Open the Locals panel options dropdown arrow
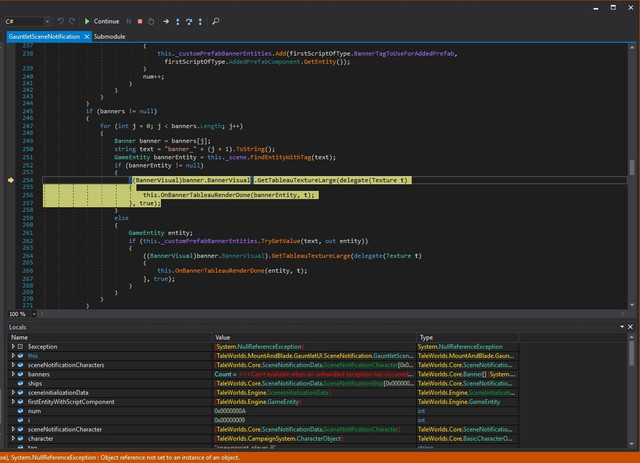640x463 pixels. coord(622,327)
